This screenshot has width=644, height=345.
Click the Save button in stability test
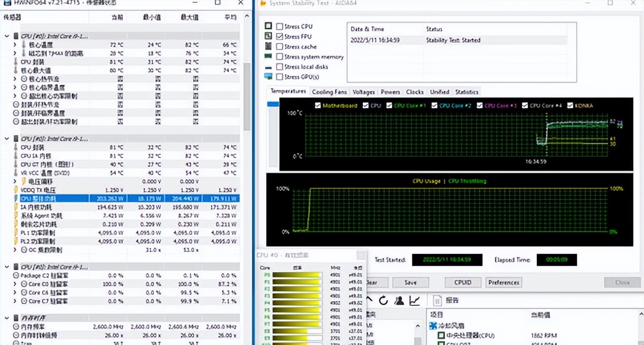pos(411,283)
